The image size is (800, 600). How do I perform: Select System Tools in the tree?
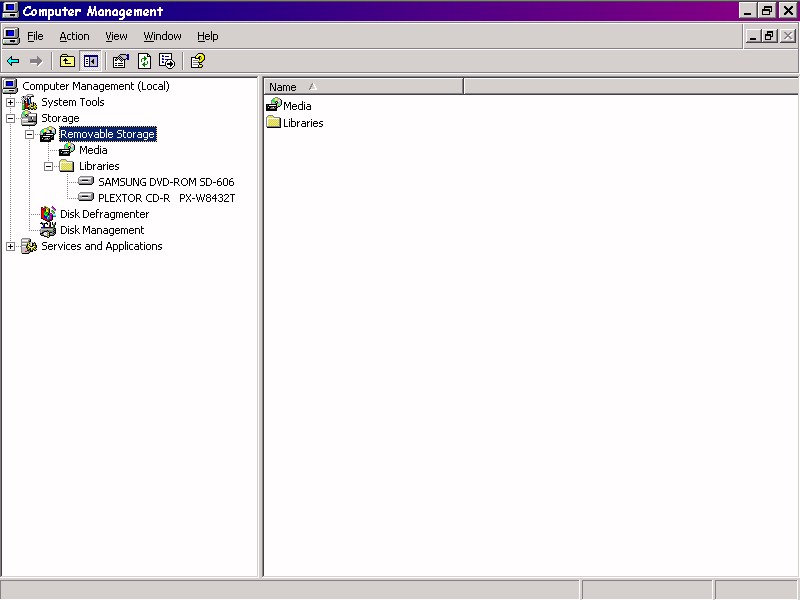pos(72,102)
